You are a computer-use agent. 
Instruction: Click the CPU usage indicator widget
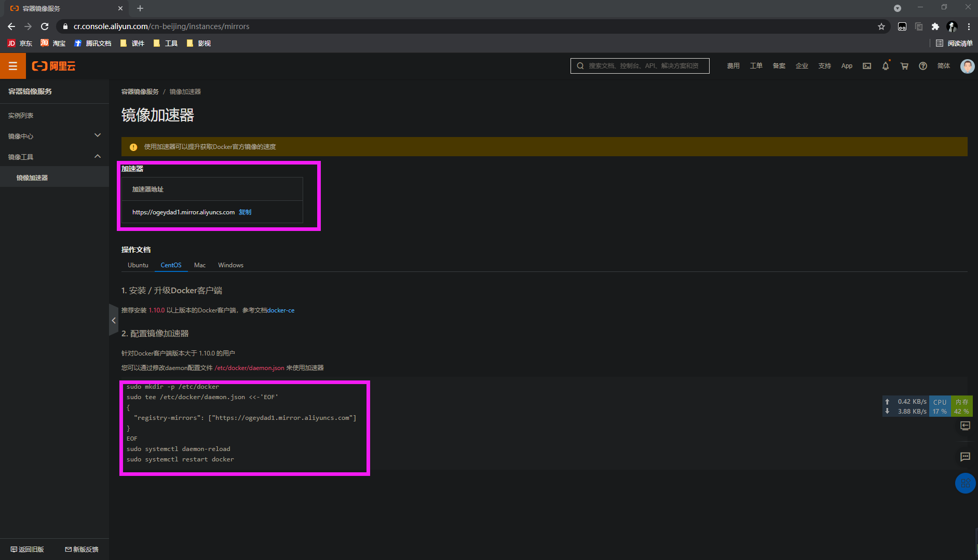940,406
